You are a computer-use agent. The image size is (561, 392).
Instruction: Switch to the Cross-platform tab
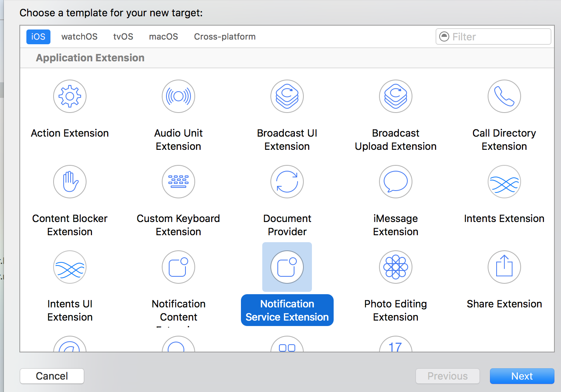tap(225, 37)
